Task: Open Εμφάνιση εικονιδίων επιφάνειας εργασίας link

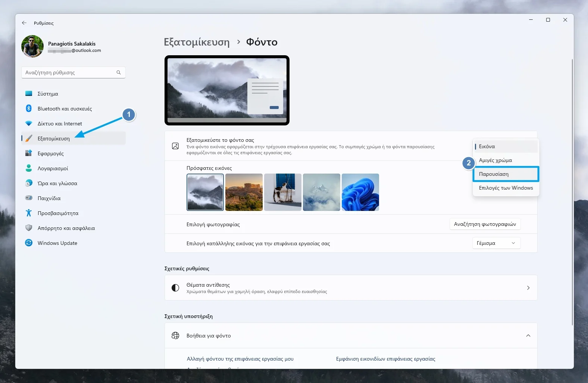Action: point(385,359)
